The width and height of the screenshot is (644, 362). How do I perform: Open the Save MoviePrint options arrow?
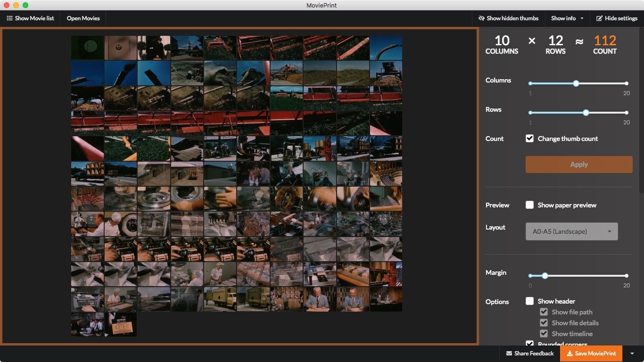point(632,354)
